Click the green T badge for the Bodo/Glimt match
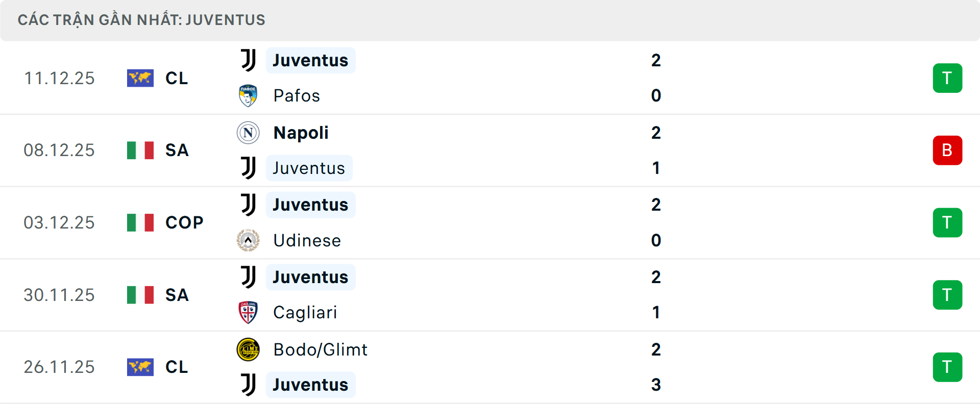 point(947,367)
